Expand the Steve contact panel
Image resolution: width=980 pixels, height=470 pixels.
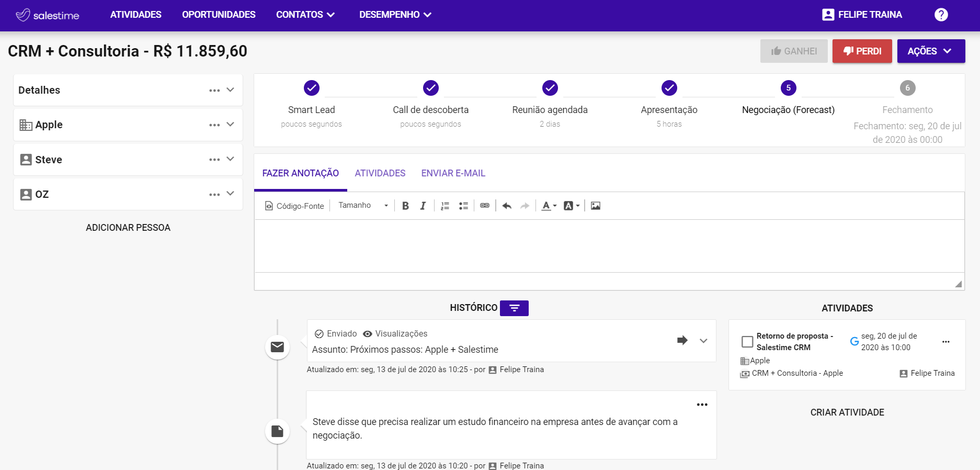coord(230,159)
